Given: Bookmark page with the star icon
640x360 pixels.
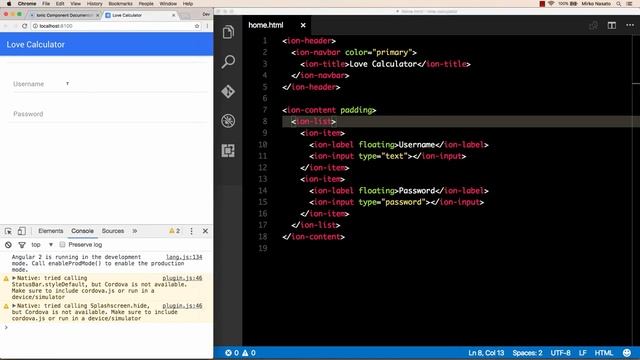Looking at the screenshot, I should (x=197, y=26).
